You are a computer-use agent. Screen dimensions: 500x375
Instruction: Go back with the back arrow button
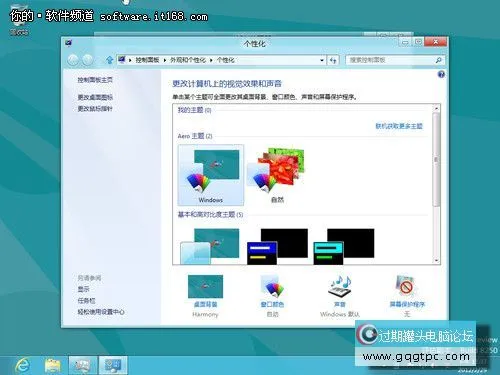click(x=73, y=60)
